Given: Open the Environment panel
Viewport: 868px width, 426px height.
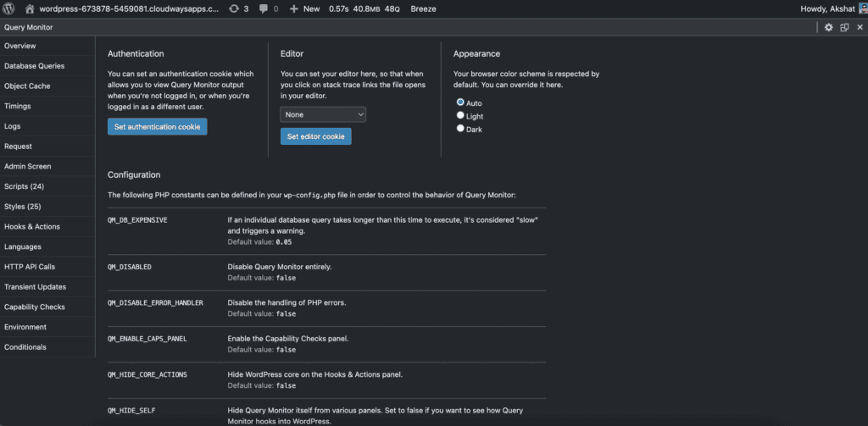Looking at the screenshot, I should point(47,327).
